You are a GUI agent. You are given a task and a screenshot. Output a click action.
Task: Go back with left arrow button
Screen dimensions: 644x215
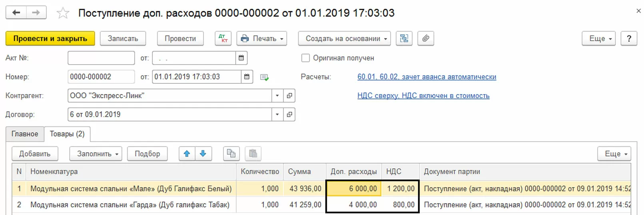pos(16,12)
